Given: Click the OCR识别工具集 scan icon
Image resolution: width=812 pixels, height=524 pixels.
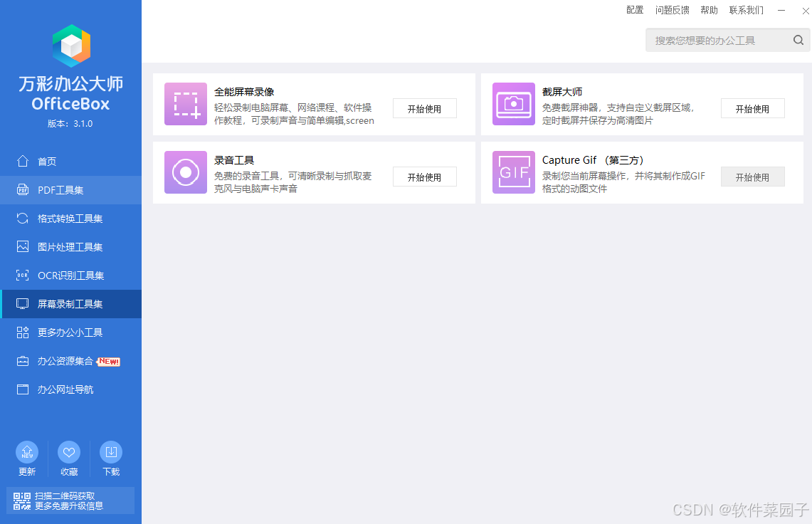Looking at the screenshot, I should [22, 276].
